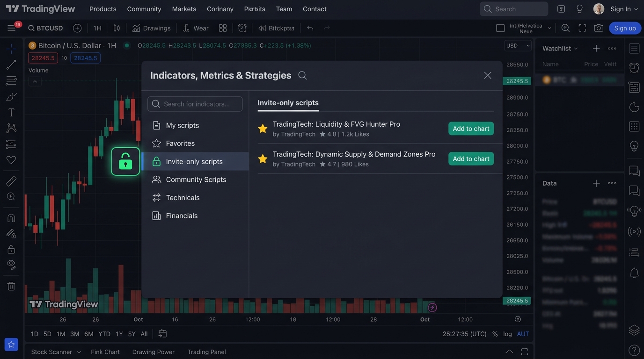644x359 pixels.
Task: Open the Trading Panel tab
Action: pos(207,352)
